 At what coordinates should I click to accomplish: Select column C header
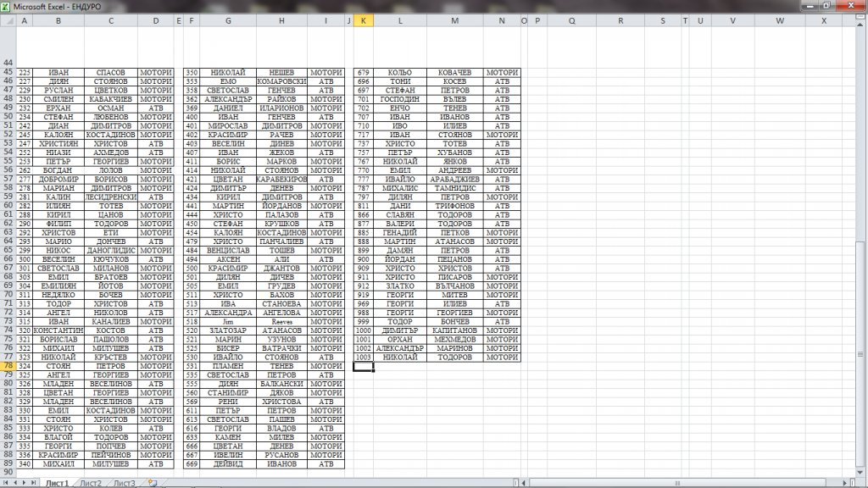[111, 20]
